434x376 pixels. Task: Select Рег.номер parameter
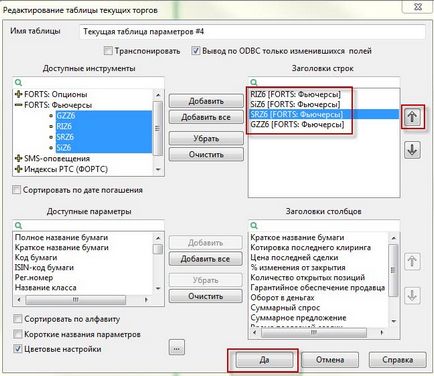34,277
